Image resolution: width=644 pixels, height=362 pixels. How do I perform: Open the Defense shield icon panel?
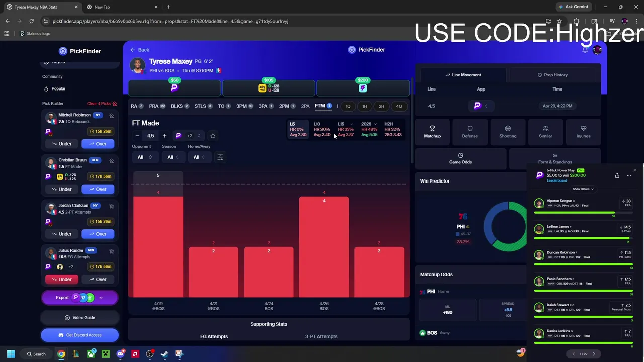pos(470,132)
